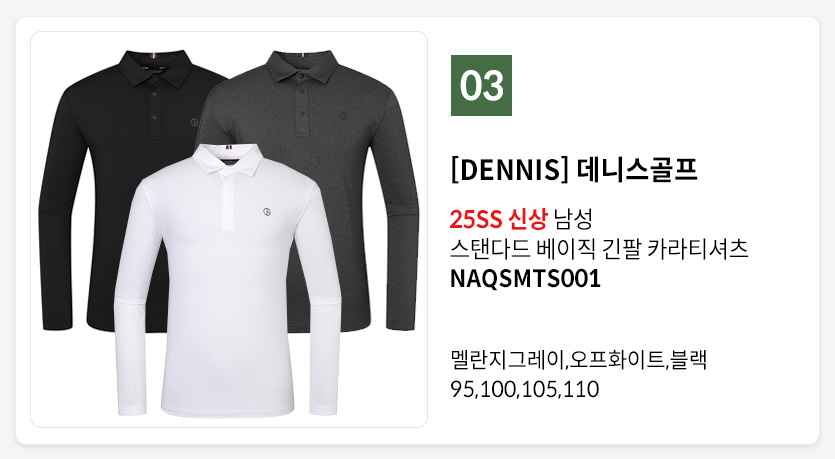Click the red 25SS 신상 label
The height and width of the screenshot is (459, 835).
point(498,219)
